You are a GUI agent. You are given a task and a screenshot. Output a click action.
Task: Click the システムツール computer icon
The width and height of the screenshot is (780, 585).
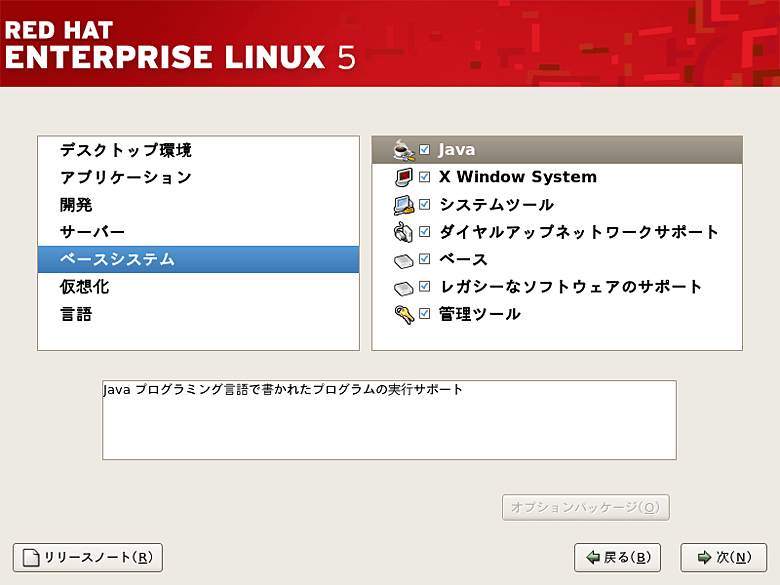pos(403,205)
